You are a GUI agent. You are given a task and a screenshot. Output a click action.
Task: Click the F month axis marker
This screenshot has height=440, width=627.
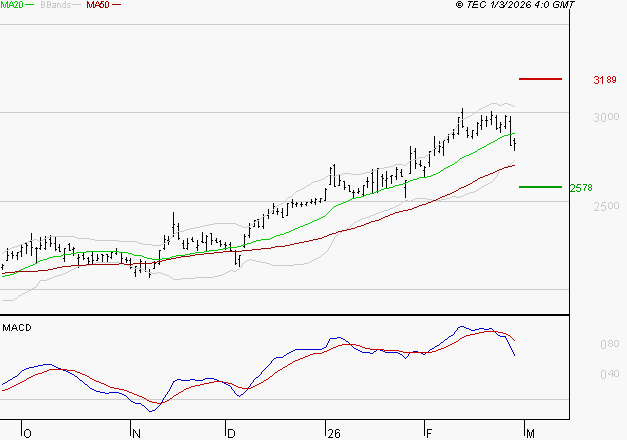pyautogui.click(x=429, y=434)
